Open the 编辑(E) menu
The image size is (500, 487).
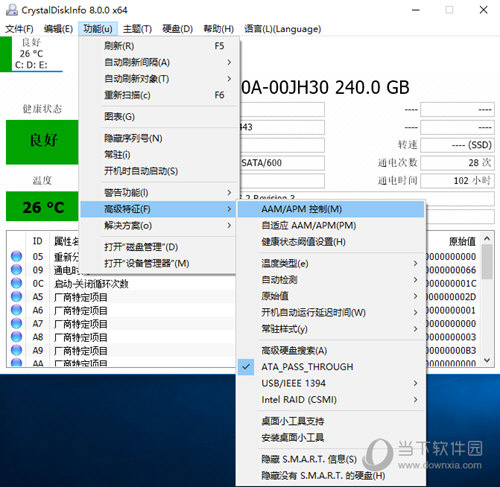click(58, 29)
